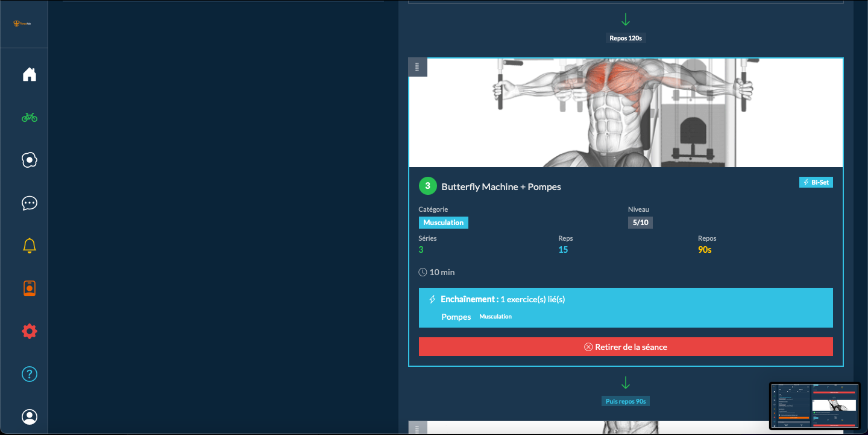Open settings with the red gear
This screenshot has height=435, width=868.
click(x=30, y=331)
